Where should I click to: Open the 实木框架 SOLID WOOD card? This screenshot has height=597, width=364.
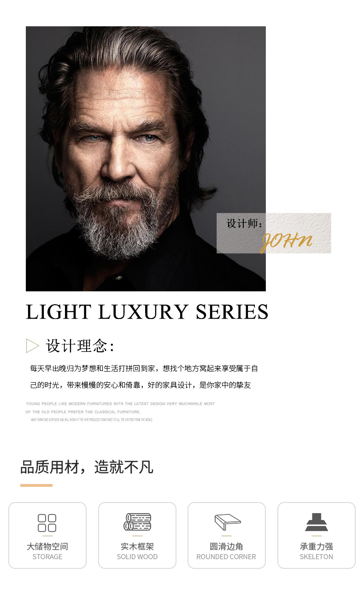click(x=137, y=535)
